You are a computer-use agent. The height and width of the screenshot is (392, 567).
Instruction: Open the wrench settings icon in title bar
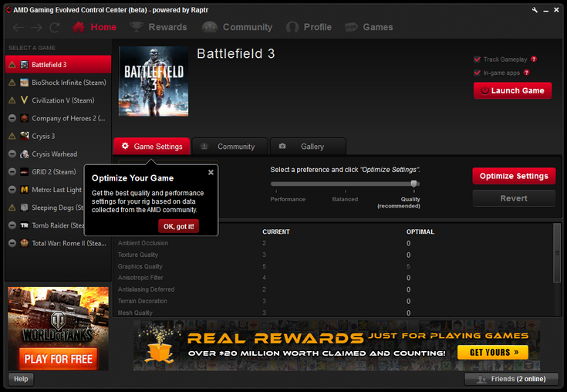535,10
